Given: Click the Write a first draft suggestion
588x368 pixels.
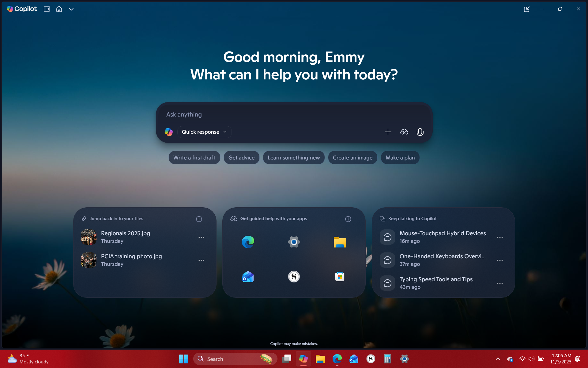Looking at the screenshot, I should pyautogui.click(x=194, y=157).
